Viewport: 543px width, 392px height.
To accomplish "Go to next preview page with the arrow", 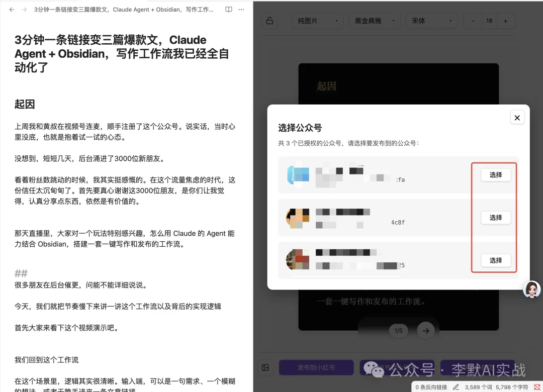I will click(x=426, y=331).
